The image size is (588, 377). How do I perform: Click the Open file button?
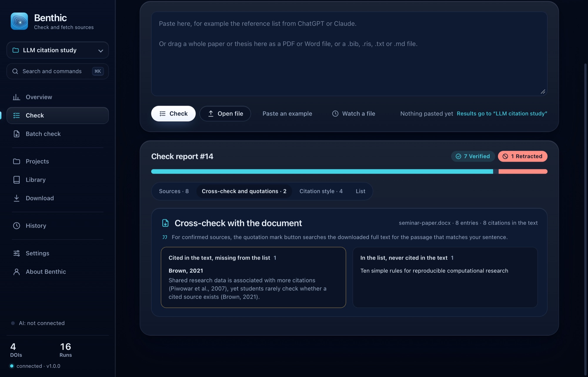pos(225,114)
